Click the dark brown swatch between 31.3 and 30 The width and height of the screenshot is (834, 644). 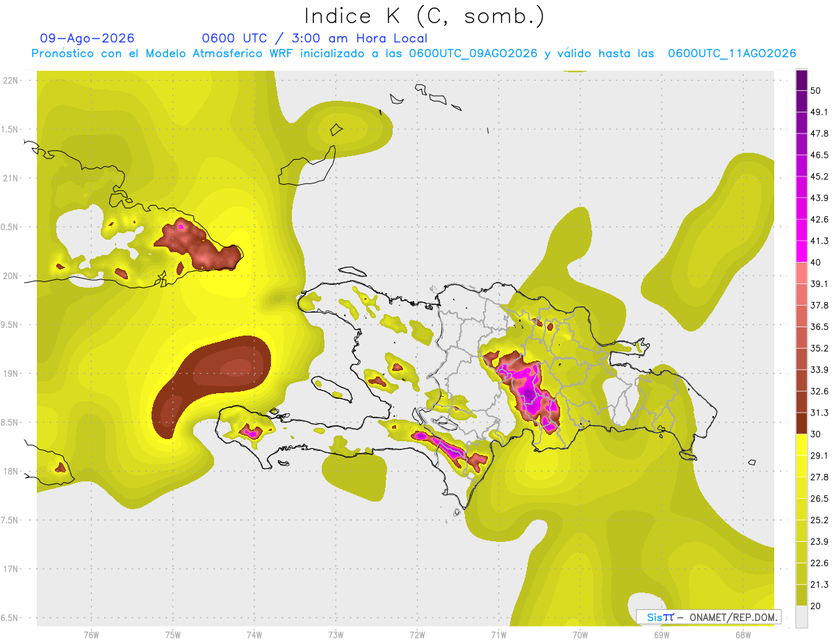click(x=801, y=423)
